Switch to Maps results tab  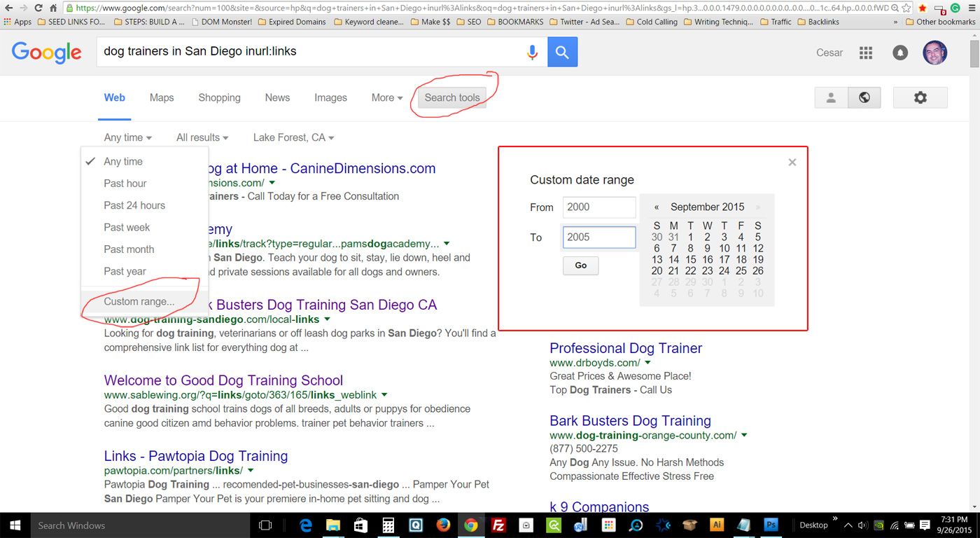click(x=162, y=98)
